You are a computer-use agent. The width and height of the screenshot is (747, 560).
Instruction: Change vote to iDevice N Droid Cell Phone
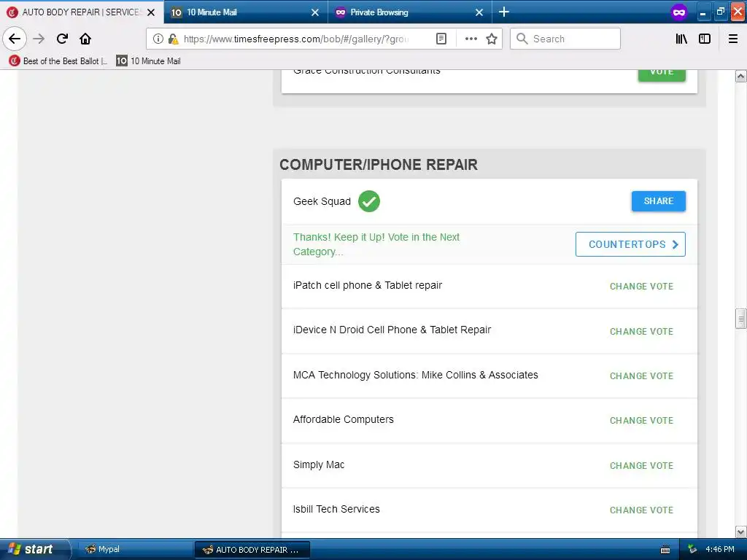click(x=641, y=332)
